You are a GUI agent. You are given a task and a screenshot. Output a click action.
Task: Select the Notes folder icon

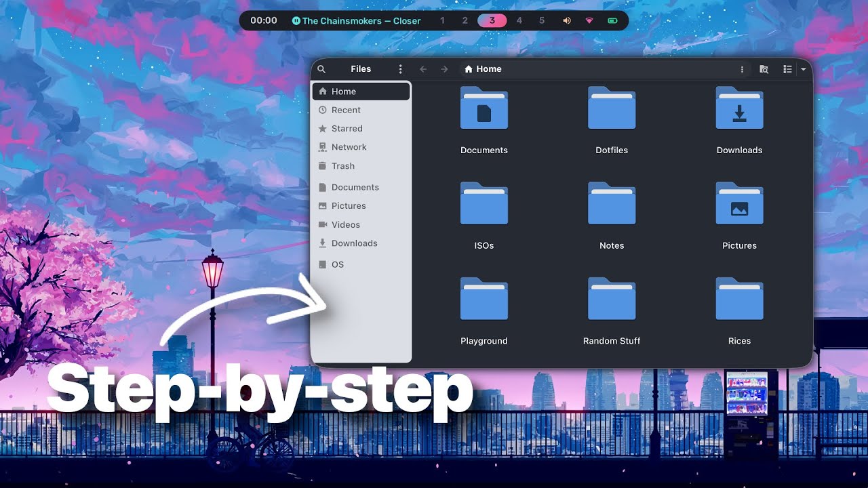(612, 203)
